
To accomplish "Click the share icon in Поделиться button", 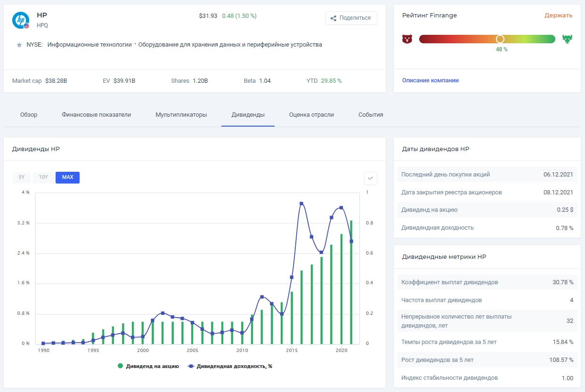I will click(x=333, y=18).
